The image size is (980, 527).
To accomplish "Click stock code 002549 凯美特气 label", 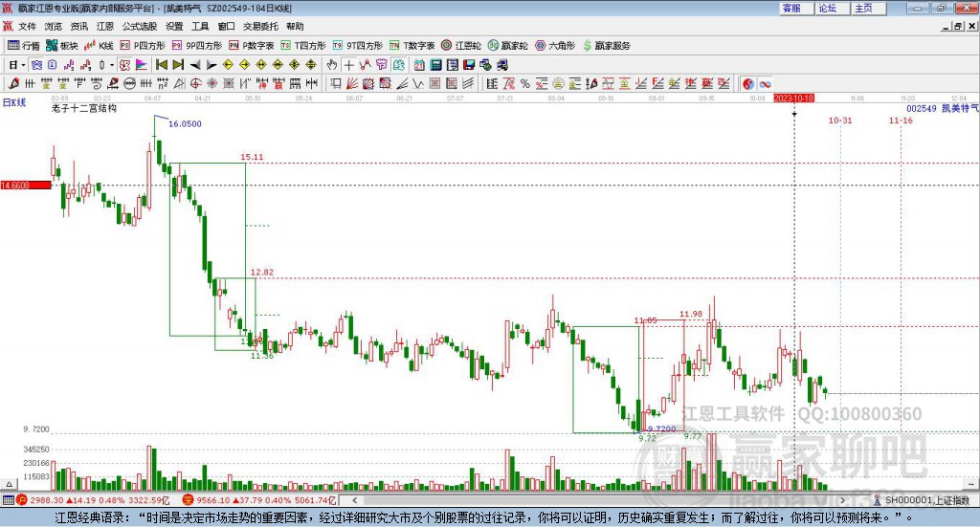I will (x=943, y=109).
